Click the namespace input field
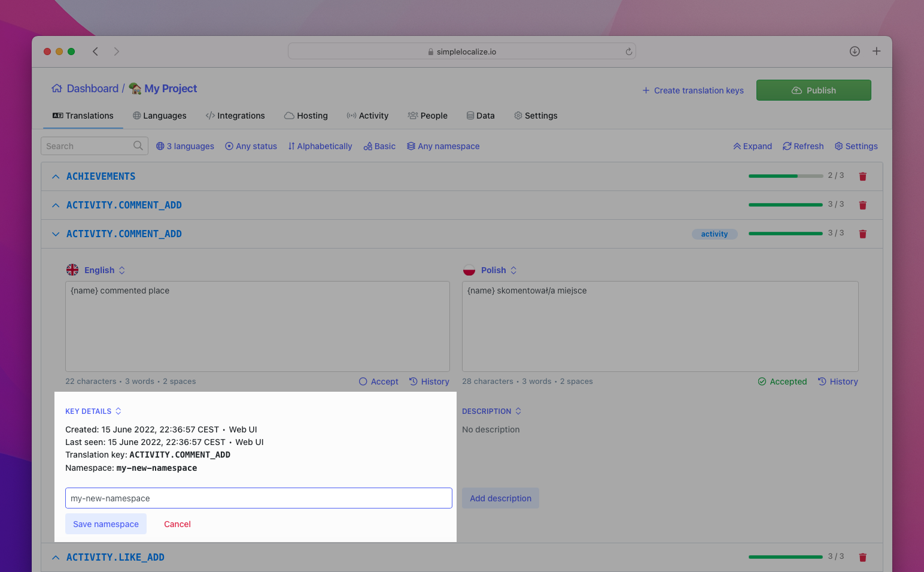 (259, 498)
